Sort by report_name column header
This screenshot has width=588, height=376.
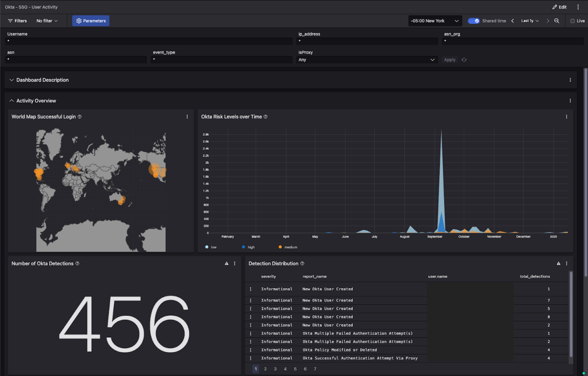pos(315,276)
